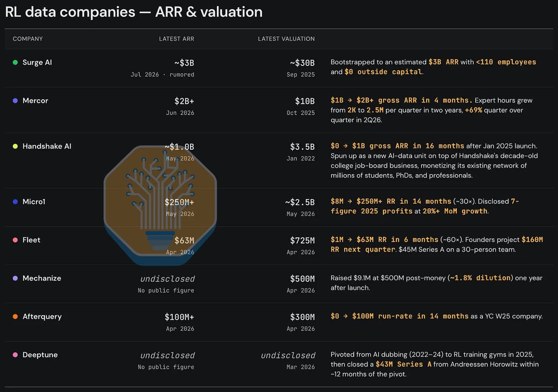Click 'Mar 2026' valuation date for Deeptune
This screenshot has width=558, height=392.
(301, 367)
